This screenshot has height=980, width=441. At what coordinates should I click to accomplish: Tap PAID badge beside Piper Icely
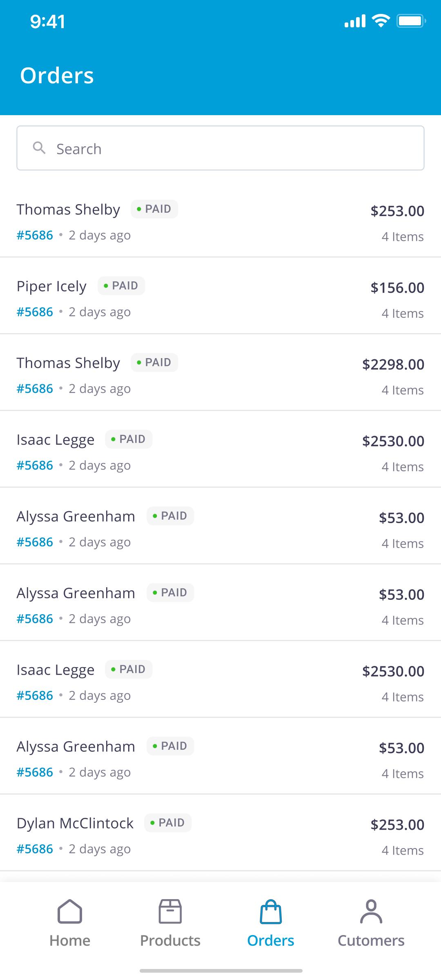point(121,286)
